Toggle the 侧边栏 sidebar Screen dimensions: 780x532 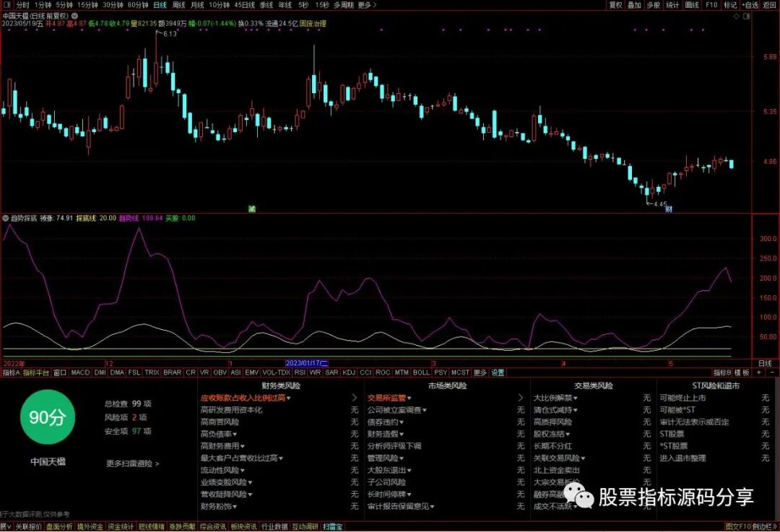point(763,526)
